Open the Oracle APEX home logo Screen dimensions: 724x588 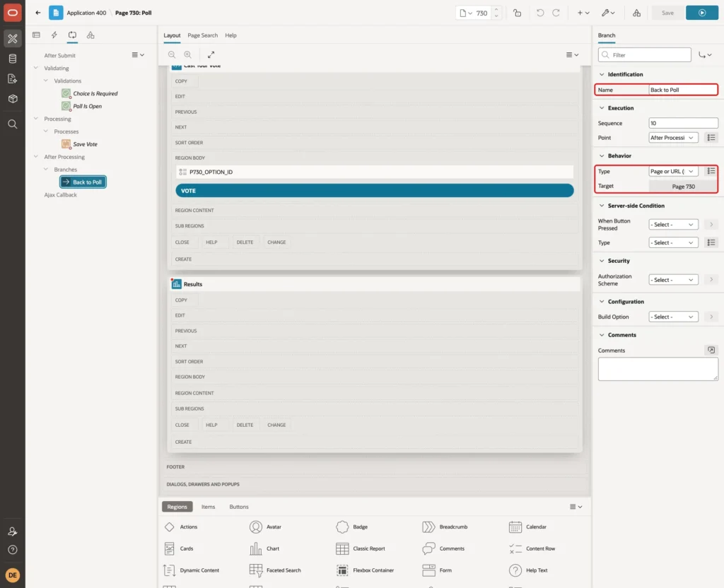(x=13, y=13)
